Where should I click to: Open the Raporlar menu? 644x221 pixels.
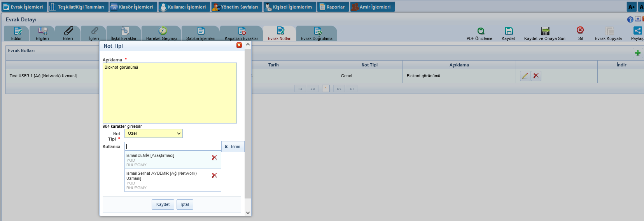pos(332,7)
